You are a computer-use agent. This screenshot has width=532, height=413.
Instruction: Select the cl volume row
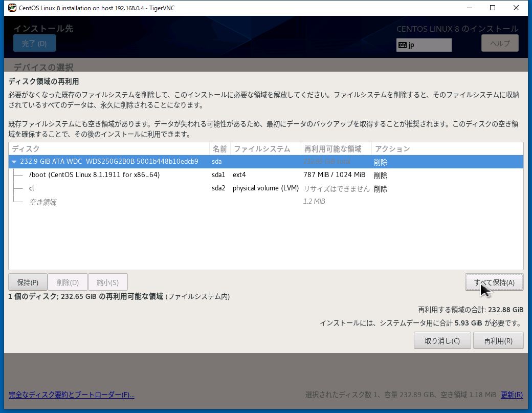(266, 188)
